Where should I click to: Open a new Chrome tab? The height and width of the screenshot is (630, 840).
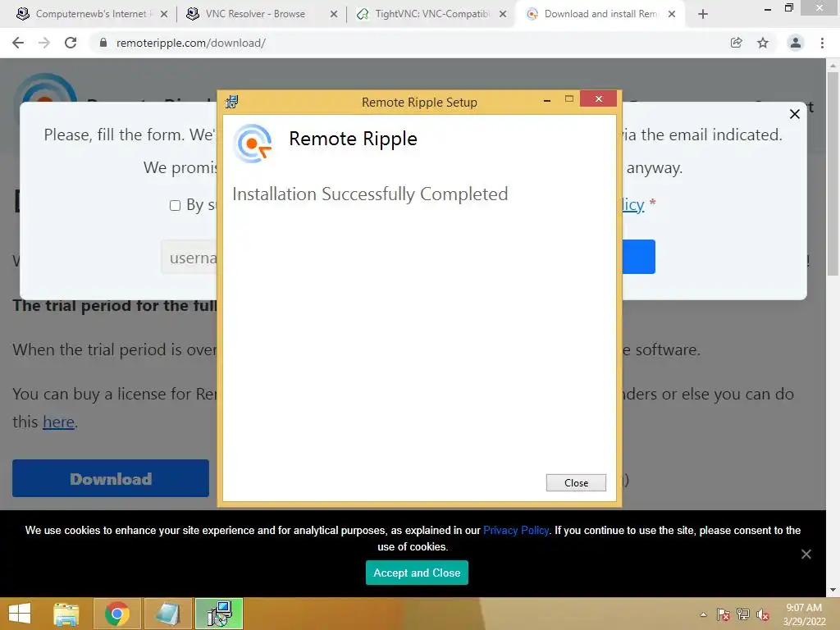pos(703,15)
